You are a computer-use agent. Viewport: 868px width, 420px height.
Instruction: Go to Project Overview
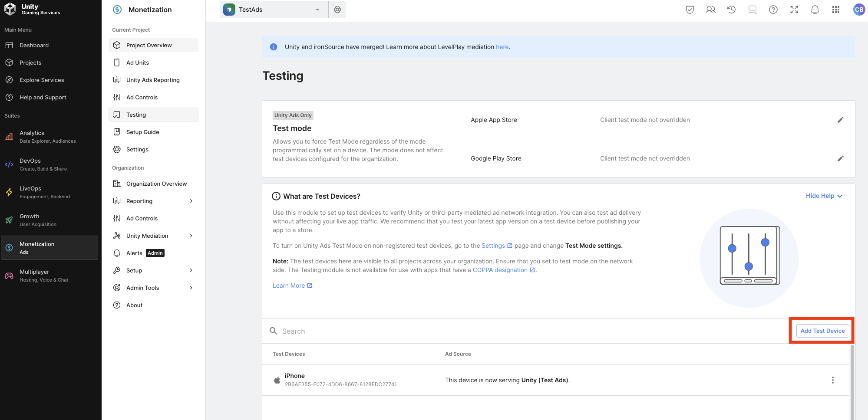153,45
